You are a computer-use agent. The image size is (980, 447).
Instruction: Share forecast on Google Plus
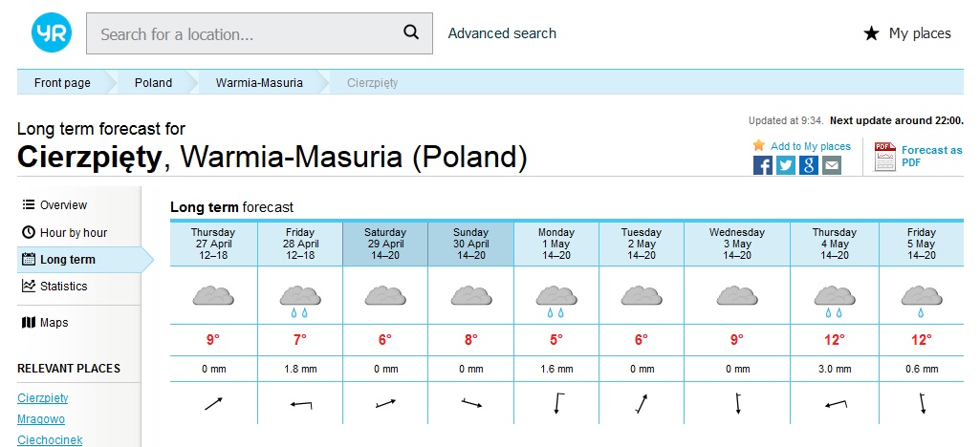pyautogui.click(x=809, y=165)
